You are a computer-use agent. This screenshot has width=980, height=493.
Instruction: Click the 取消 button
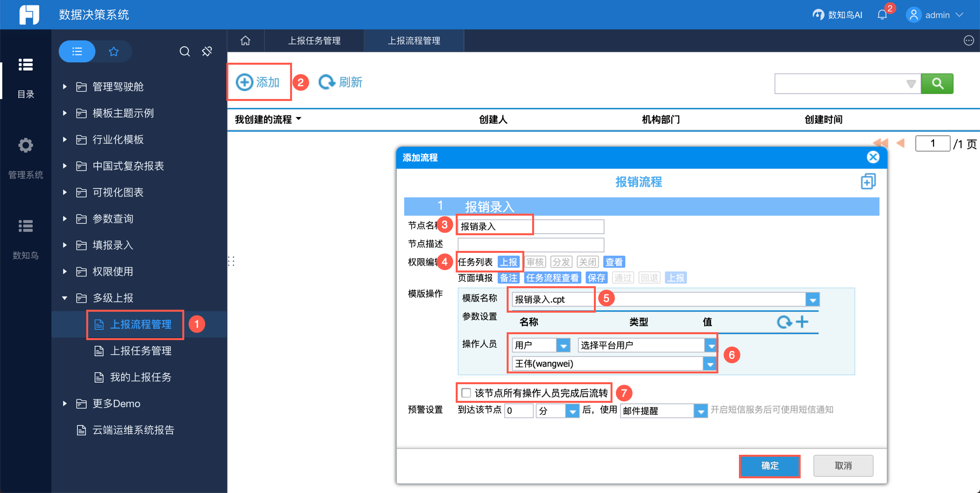click(x=843, y=466)
